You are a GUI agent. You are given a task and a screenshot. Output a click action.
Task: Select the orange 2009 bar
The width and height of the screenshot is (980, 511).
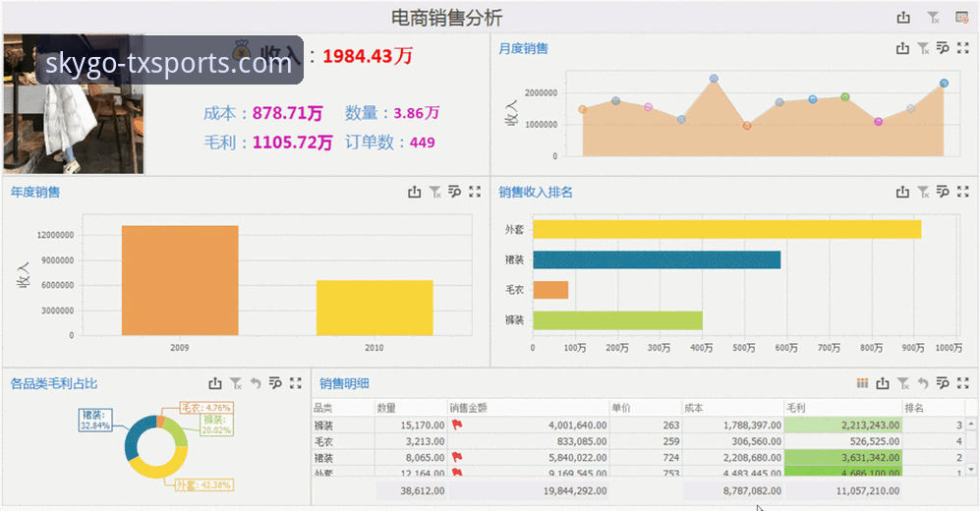point(180,280)
